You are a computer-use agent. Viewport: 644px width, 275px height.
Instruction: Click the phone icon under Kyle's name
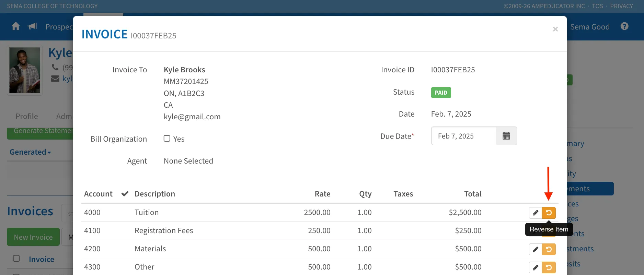point(55,67)
